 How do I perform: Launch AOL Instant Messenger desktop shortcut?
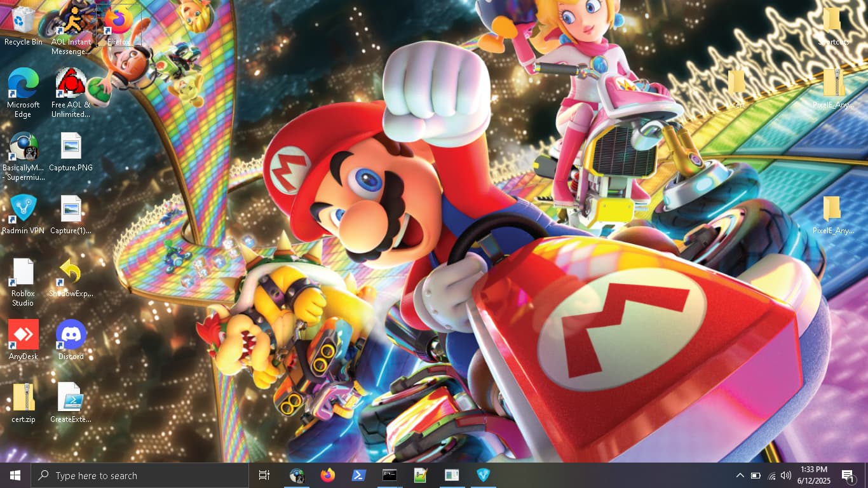71,30
